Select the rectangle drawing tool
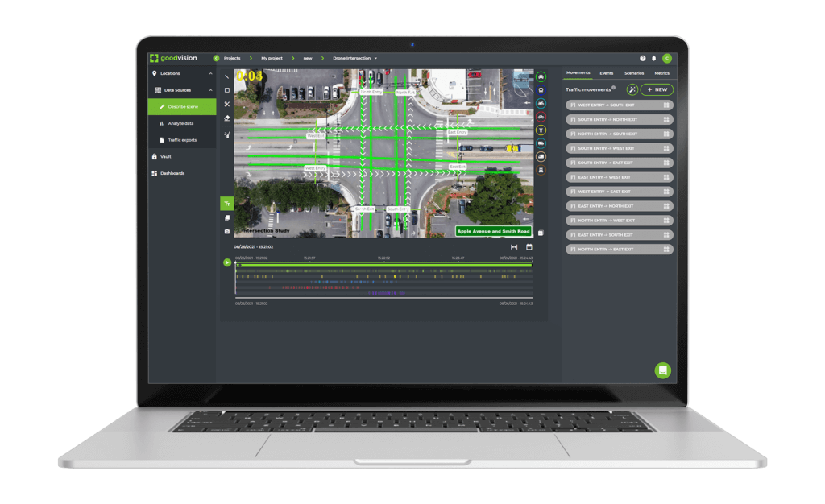Screen dimensions: 825x504 coord(226,90)
